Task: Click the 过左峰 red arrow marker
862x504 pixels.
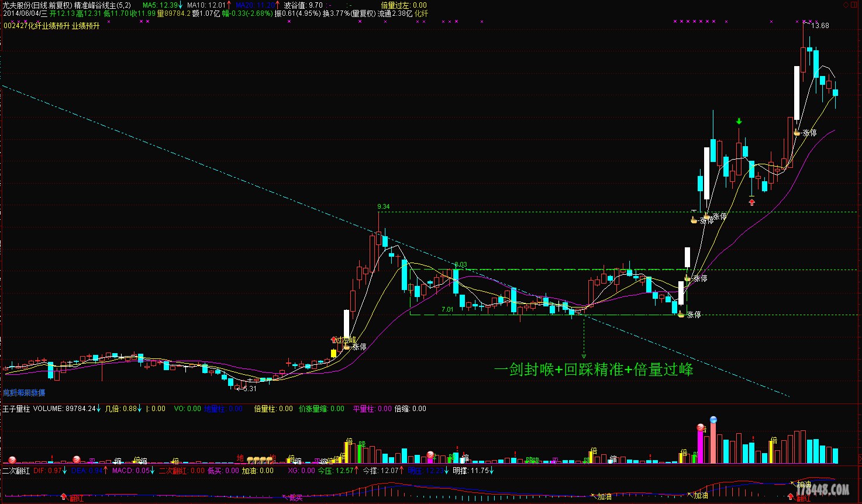Action: click(x=334, y=339)
